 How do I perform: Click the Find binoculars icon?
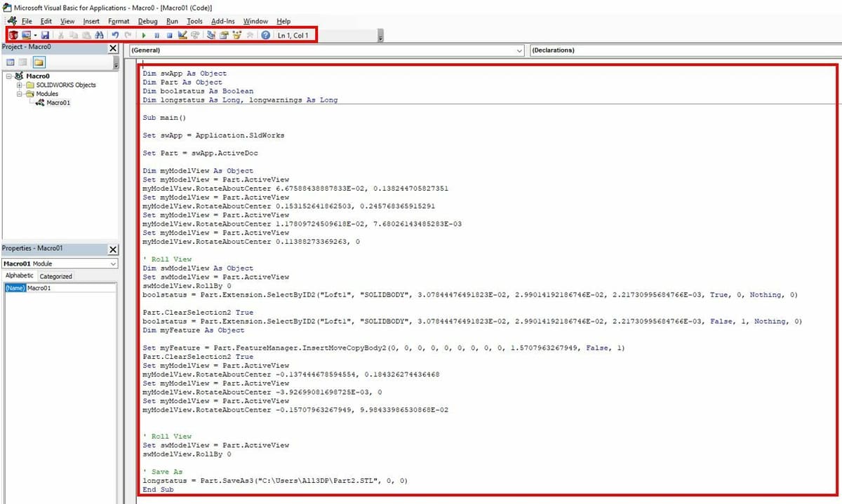99,35
